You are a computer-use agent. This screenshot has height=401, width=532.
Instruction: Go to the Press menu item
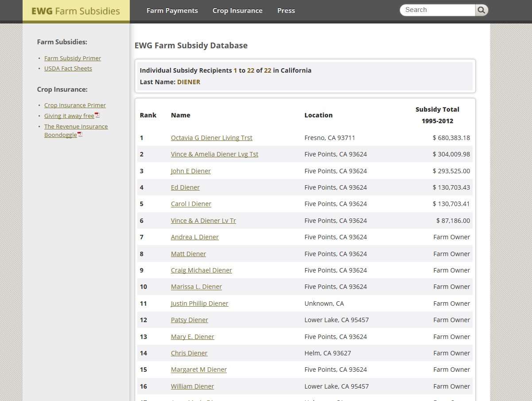[286, 11]
